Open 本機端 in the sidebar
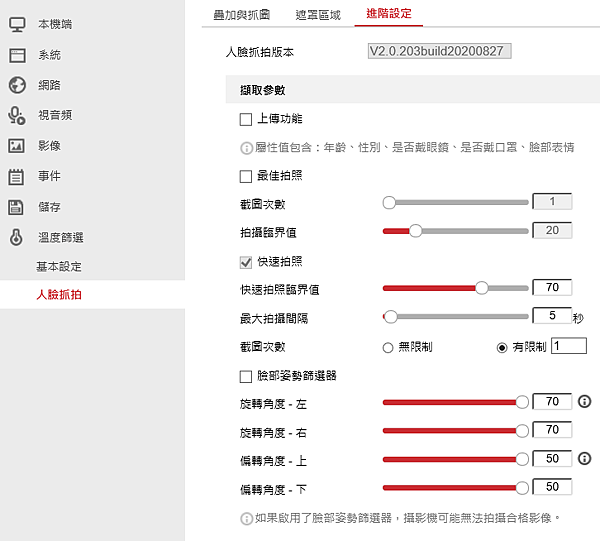The width and height of the screenshot is (600, 541). coord(55,24)
